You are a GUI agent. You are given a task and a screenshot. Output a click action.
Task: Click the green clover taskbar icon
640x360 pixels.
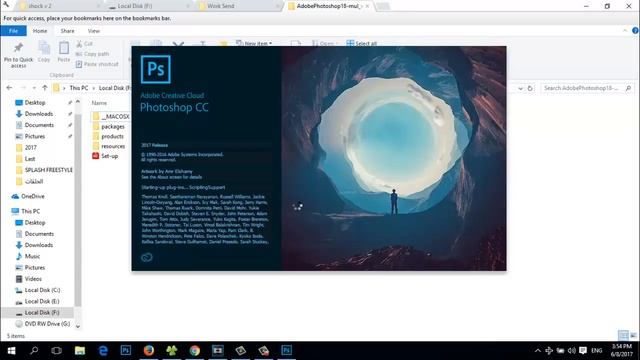172,351
